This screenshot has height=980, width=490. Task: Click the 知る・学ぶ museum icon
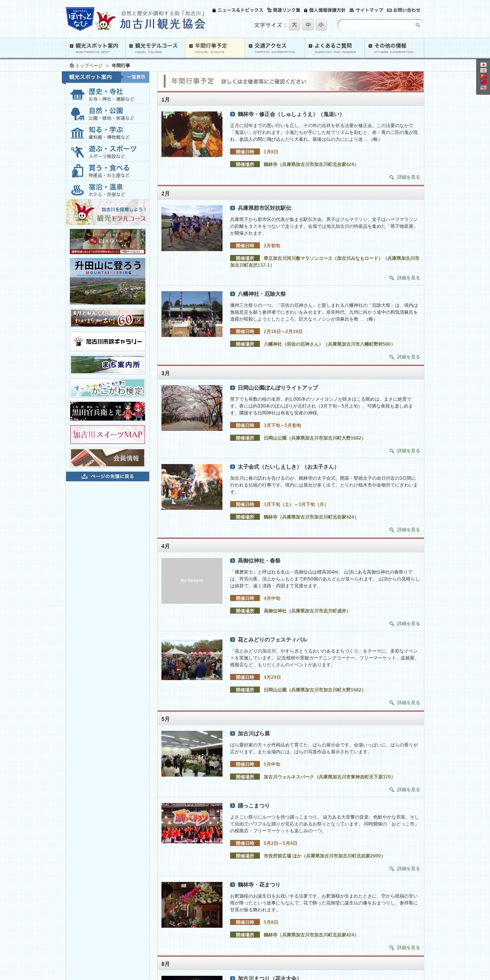[77, 133]
